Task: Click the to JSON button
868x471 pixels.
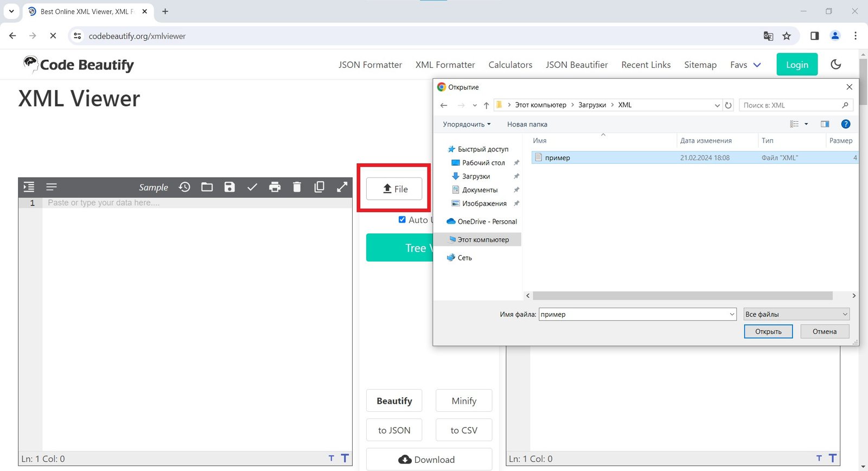Action: (x=394, y=430)
